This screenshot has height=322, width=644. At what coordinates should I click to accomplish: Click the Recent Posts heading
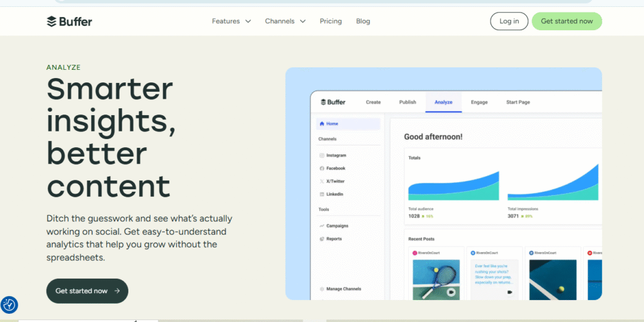[x=421, y=239]
